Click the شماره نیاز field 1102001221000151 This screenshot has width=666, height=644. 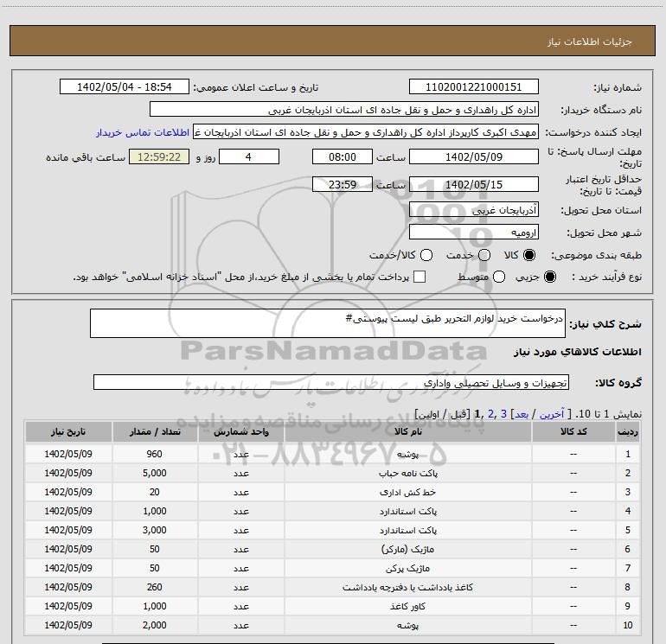pos(474,86)
